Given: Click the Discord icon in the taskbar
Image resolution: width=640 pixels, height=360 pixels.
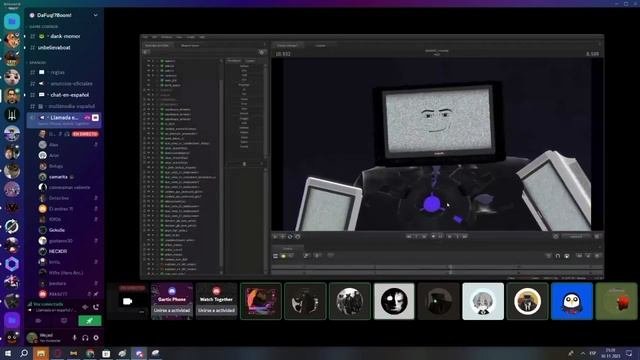Looking at the screenshot, I should [x=139, y=353].
